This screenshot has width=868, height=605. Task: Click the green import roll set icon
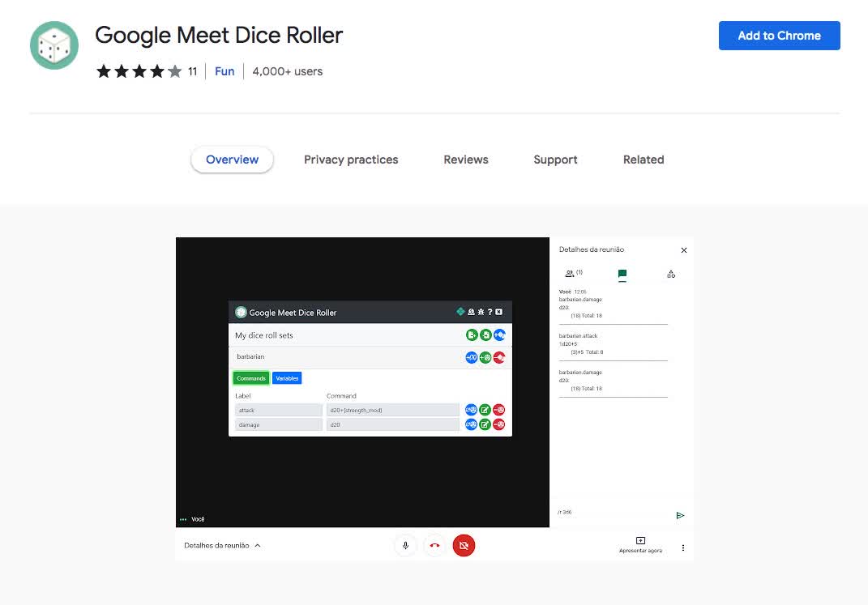tap(485, 334)
